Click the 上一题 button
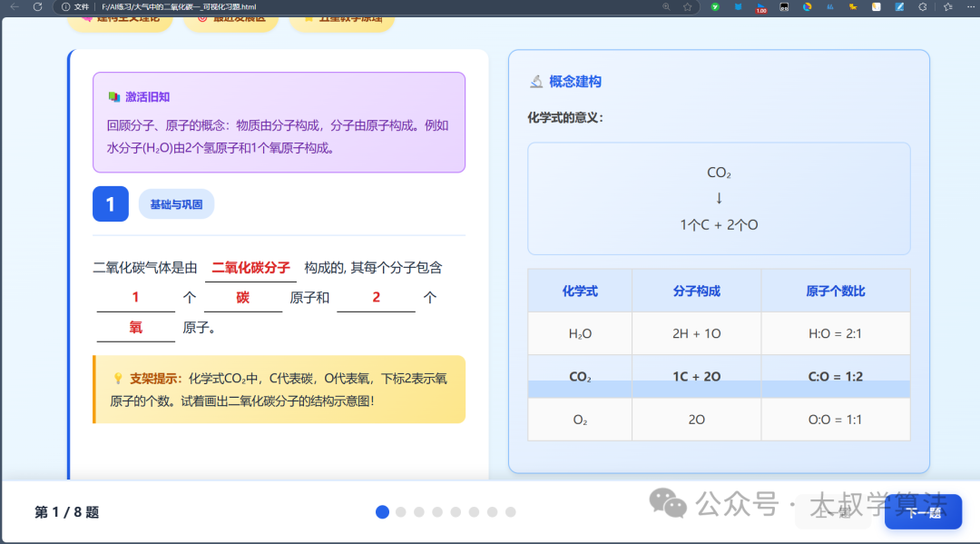 832,511
